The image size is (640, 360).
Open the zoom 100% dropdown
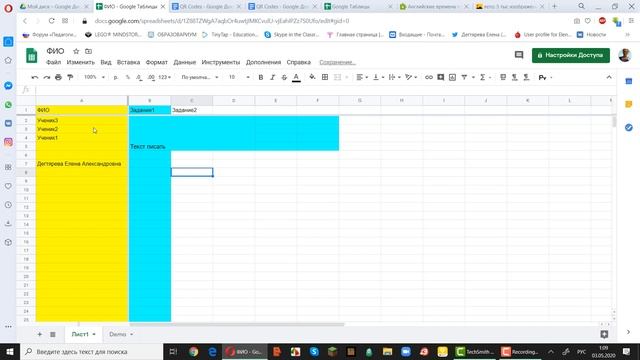pyautogui.click(x=94, y=77)
